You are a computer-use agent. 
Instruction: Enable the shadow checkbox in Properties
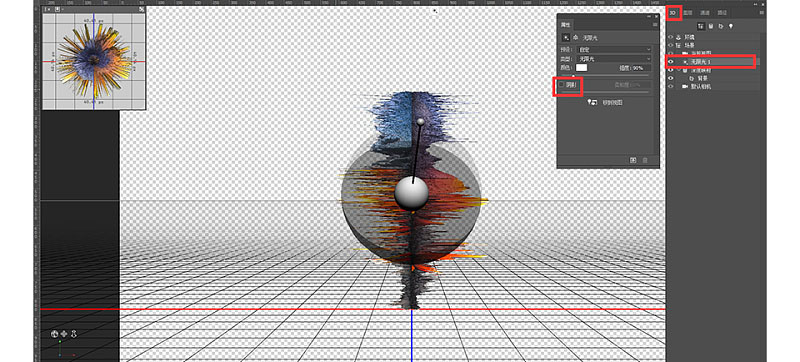coord(562,85)
